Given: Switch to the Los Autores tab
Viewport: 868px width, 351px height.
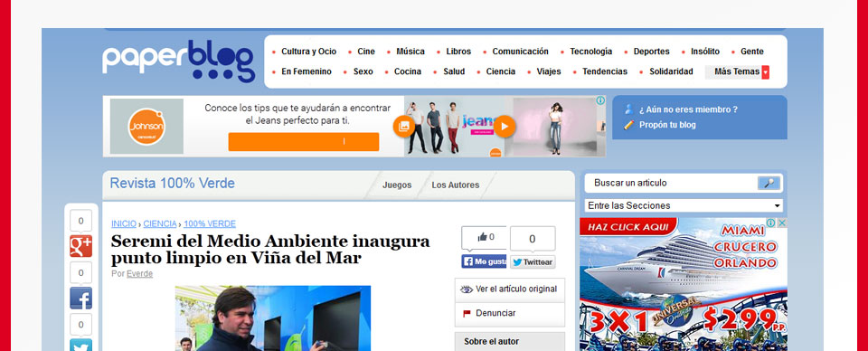Looking at the screenshot, I should pyautogui.click(x=456, y=185).
